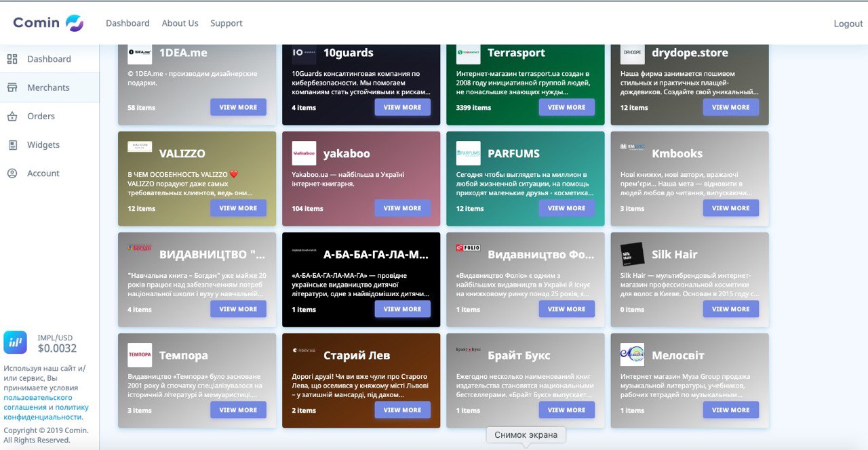The height and width of the screenshot is (450, 868).
Task: View more for VALIZZO
Action: (x=238, y=208)
